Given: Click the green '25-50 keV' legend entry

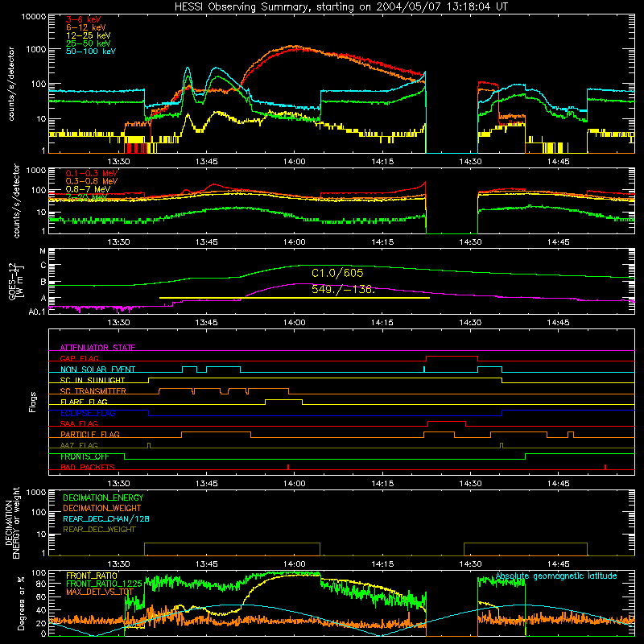Looking at the screenshot, I should point(88,43).
